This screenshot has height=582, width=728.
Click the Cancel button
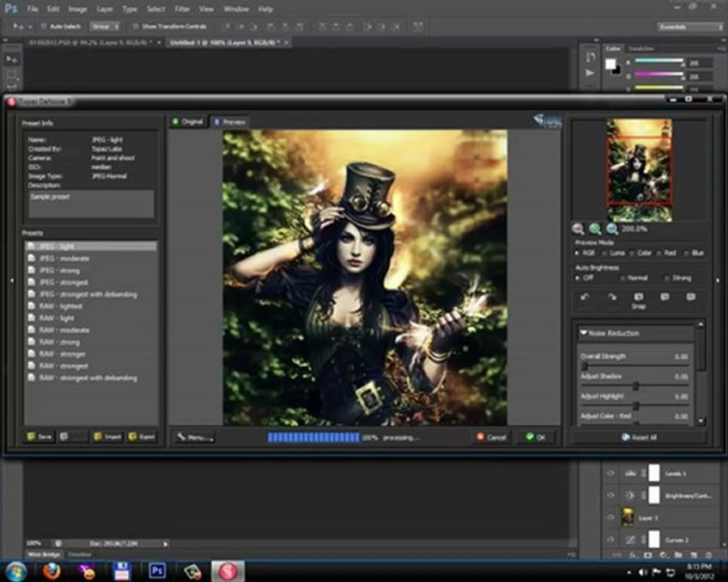(491, 437)
